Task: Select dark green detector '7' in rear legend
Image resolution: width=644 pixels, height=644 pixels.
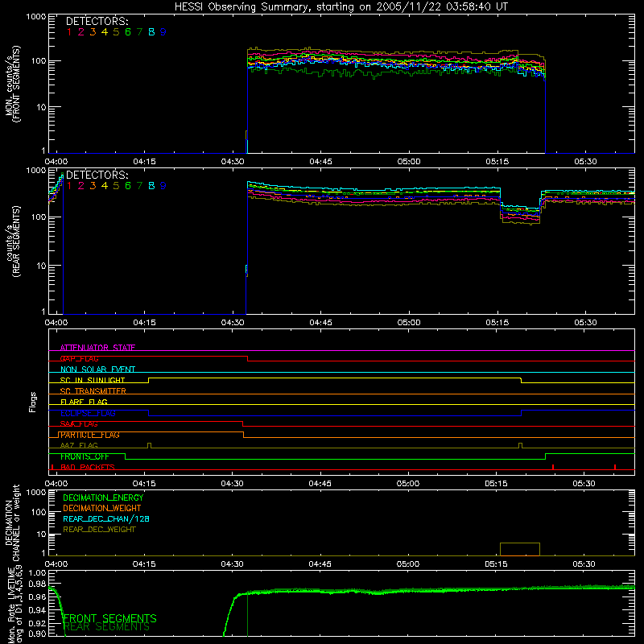Action: 139,186
